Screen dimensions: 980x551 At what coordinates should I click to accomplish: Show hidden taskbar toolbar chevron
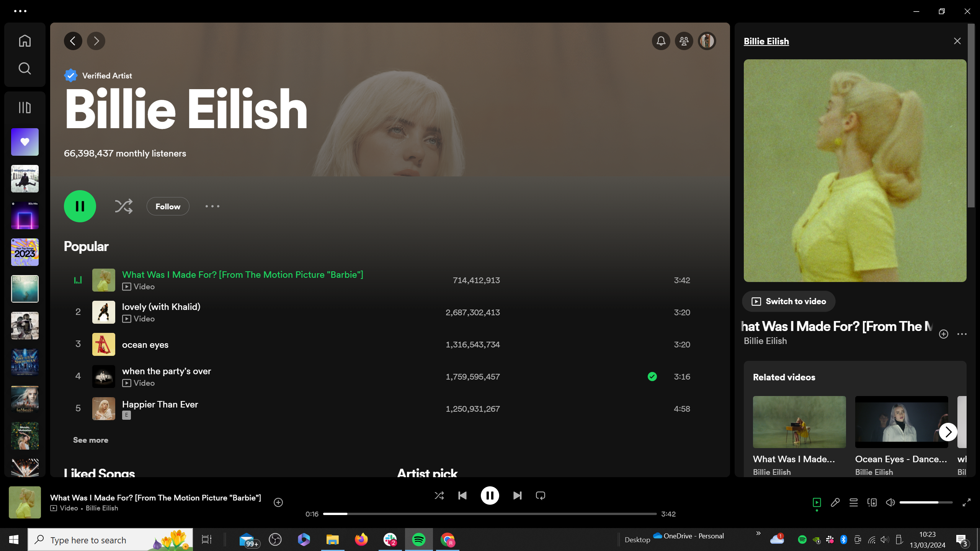pos(758,533)
